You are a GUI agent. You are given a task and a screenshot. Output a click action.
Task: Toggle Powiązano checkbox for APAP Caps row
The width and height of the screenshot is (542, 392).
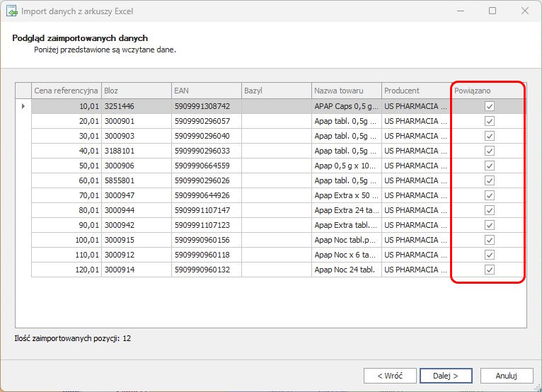point(489,106)
